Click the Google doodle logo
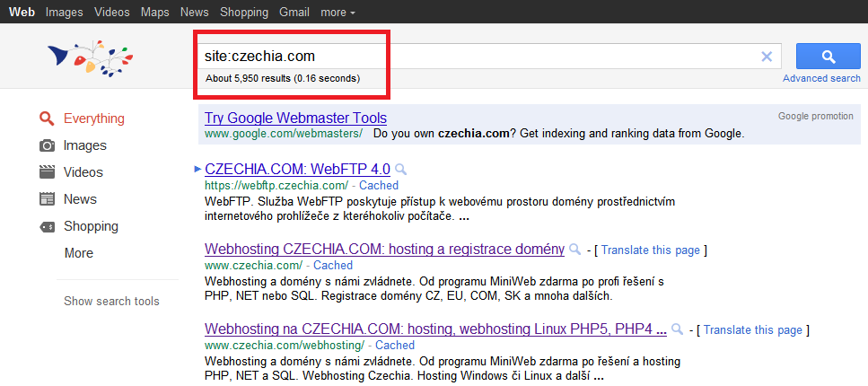Viewport: 868px width, 386px height. pos(91,58)
